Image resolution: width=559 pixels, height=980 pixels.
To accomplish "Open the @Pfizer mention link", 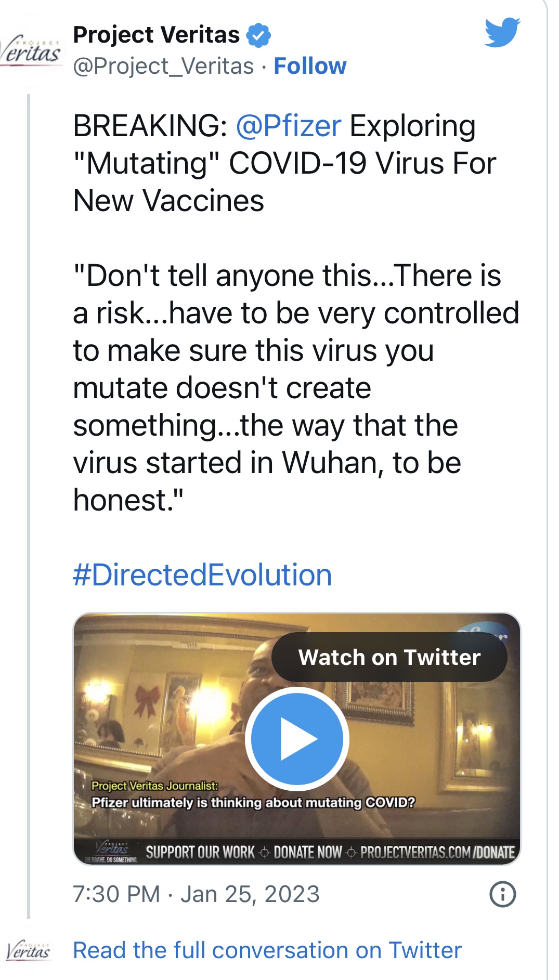I will [x=289, y=126].
